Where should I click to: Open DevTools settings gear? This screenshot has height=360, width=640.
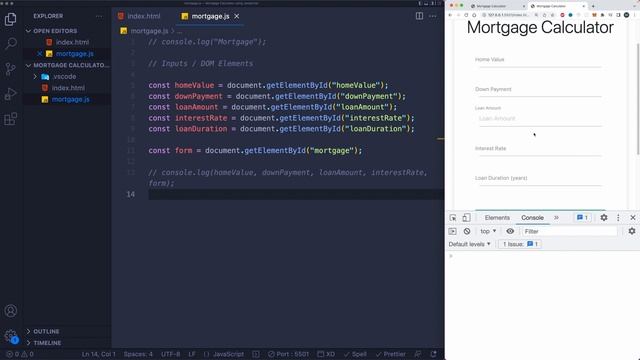point(604,218)
